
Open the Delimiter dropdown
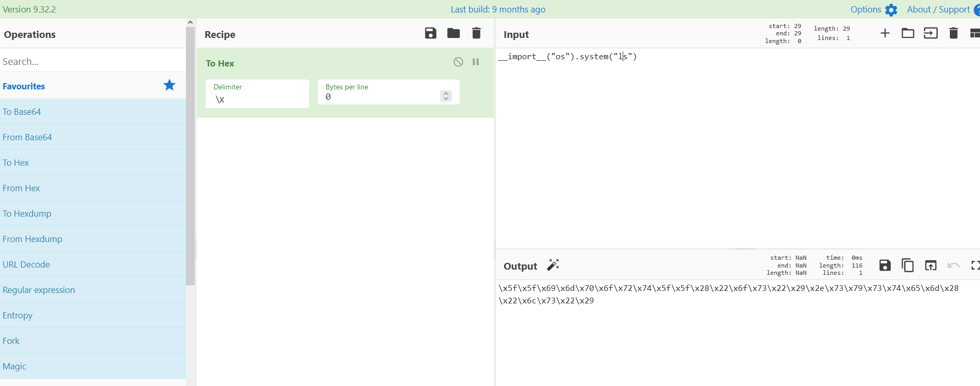[x=257, y=94]
